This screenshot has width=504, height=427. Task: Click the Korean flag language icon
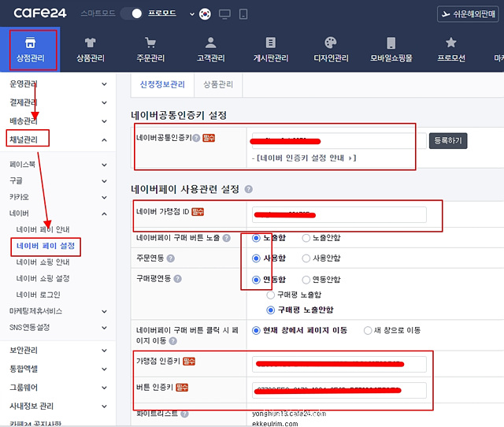pyautogui.click(x=205, y=14)
